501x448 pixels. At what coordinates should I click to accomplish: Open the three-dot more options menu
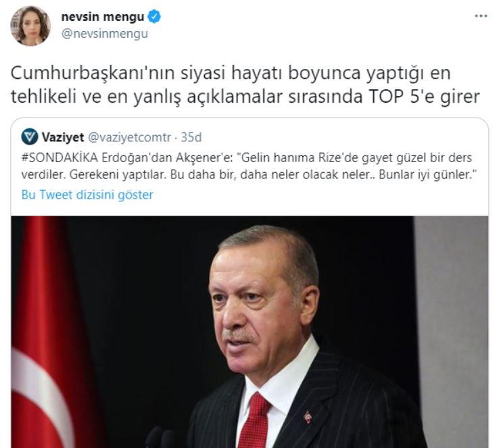(x=481, y=16)
